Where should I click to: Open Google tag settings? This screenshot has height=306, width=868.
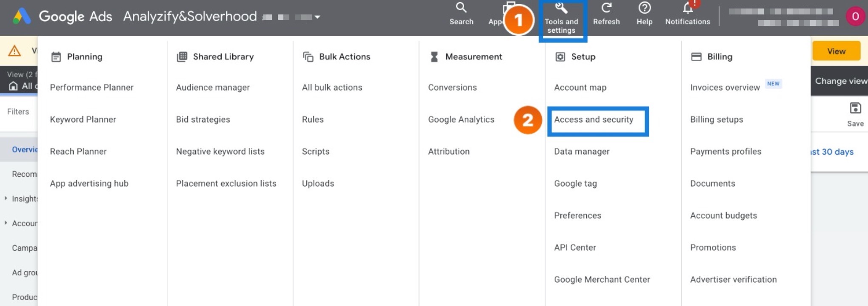pos(575,184)
